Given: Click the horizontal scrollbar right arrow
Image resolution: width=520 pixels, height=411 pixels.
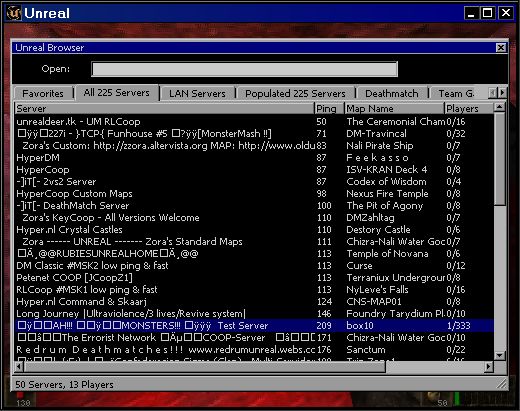Looking at the screenshot, I should point(489,367).
